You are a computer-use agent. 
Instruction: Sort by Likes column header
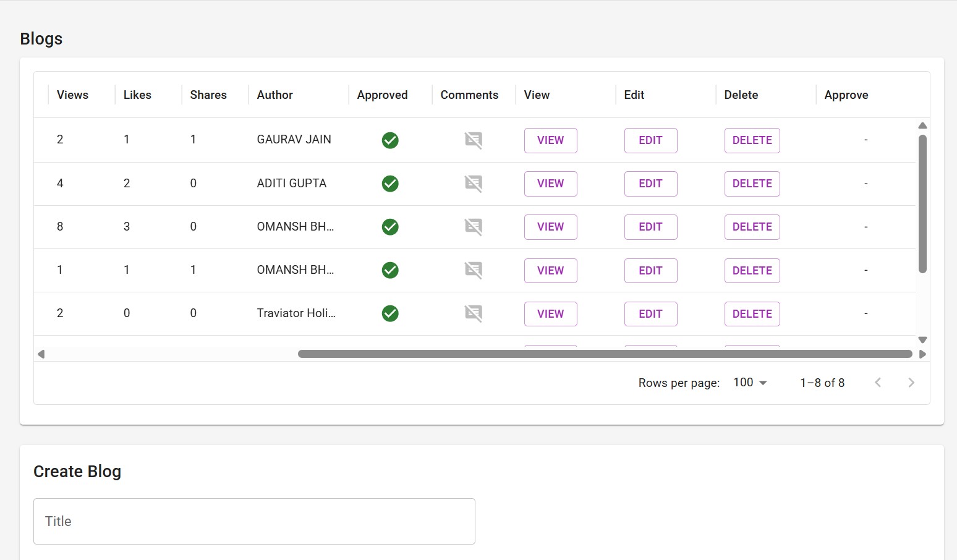coord(137,95)
